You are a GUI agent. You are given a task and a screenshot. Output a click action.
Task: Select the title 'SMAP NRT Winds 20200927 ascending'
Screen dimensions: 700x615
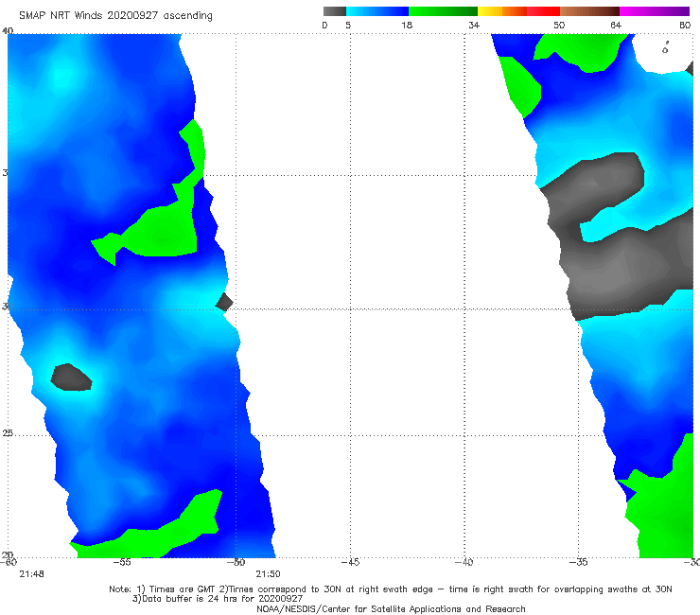115,16
